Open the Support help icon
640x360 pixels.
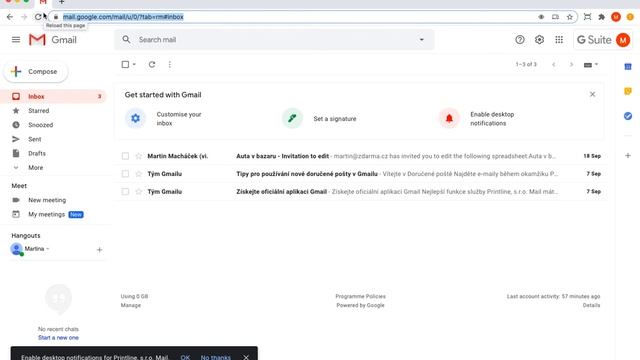point(520,40)
